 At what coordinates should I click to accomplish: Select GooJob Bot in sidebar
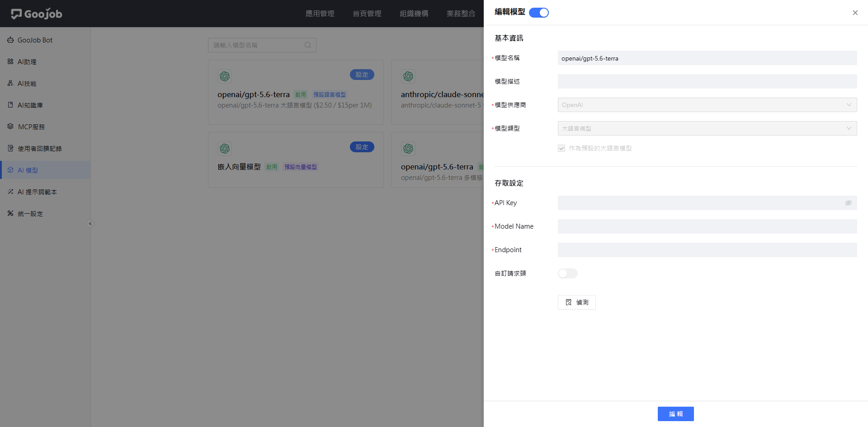45,40
